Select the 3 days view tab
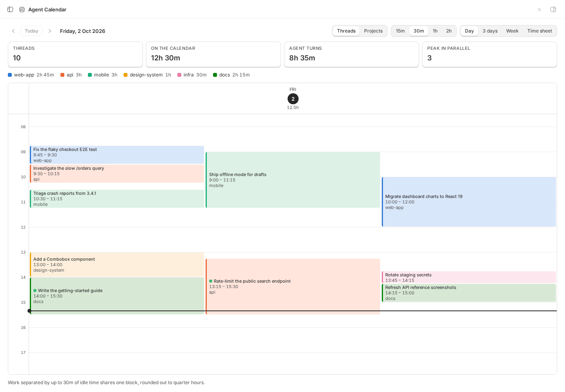 [x=490, y=31]
